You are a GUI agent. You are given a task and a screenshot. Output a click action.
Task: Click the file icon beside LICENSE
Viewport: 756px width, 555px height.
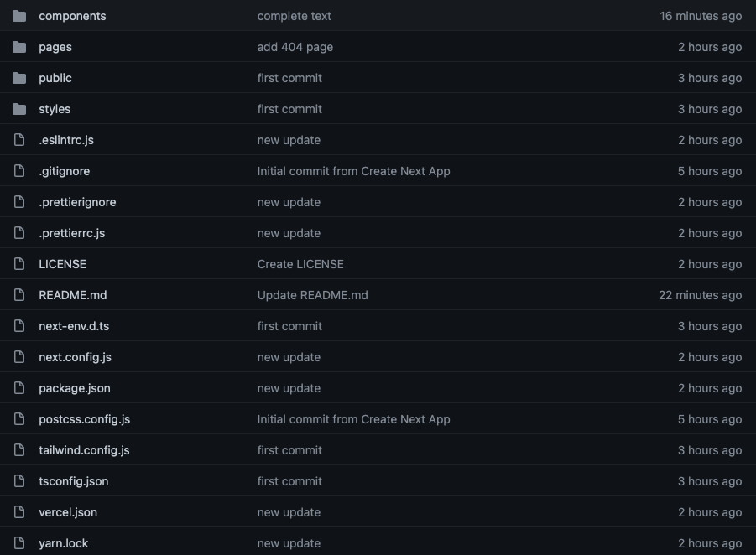(x=19, y=263)
